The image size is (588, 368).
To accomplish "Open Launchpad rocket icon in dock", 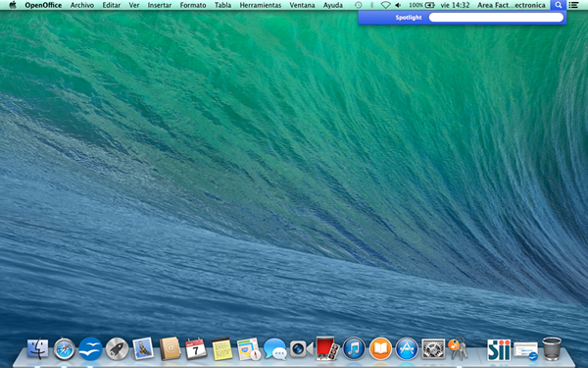I will (117, 348).
